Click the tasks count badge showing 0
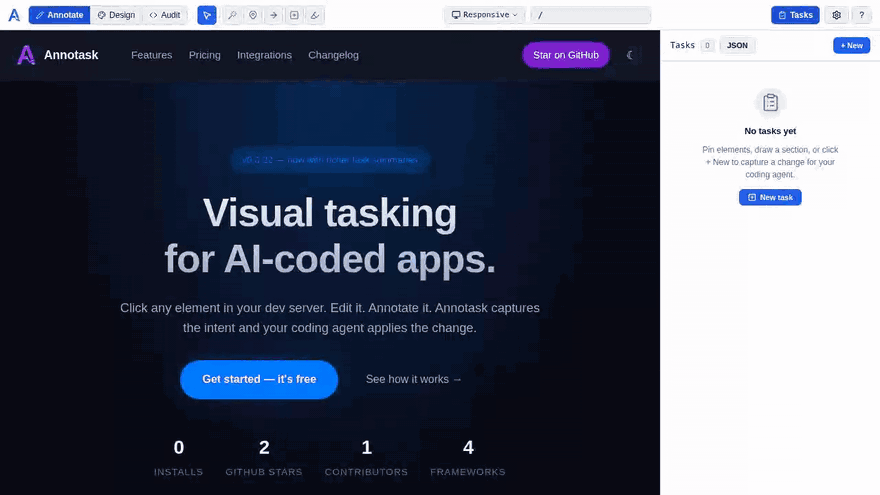The image size is (880, 495). [x=707, y=45]
